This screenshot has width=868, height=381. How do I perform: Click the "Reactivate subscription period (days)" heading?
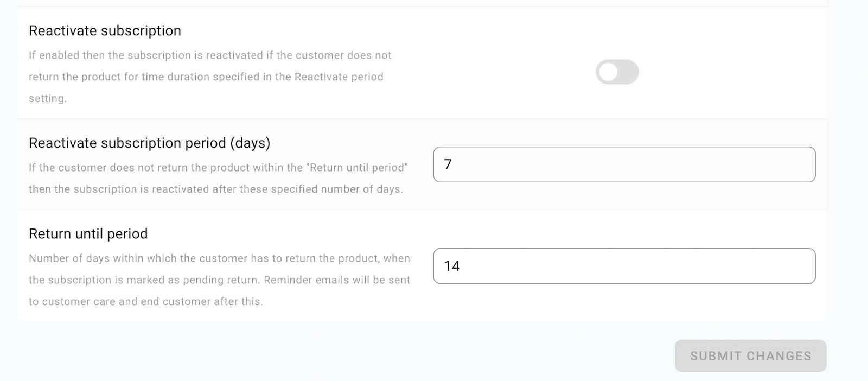149,143
